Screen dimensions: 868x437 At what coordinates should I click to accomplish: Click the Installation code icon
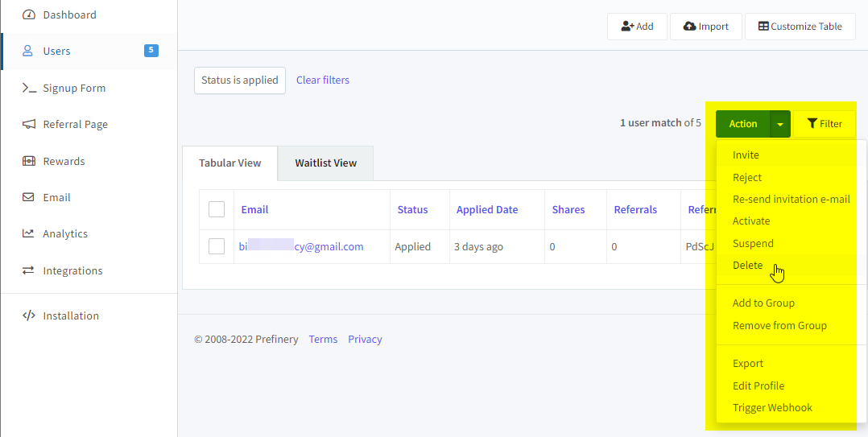point(28,316)
